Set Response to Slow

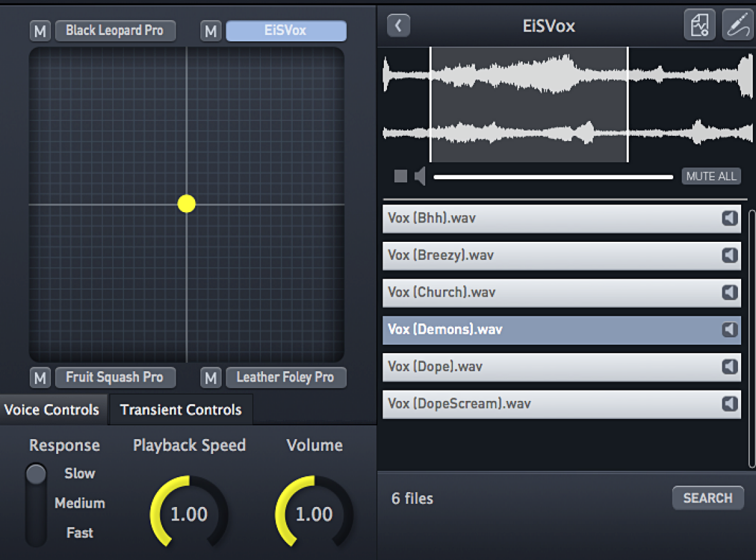tap(79, 473)
